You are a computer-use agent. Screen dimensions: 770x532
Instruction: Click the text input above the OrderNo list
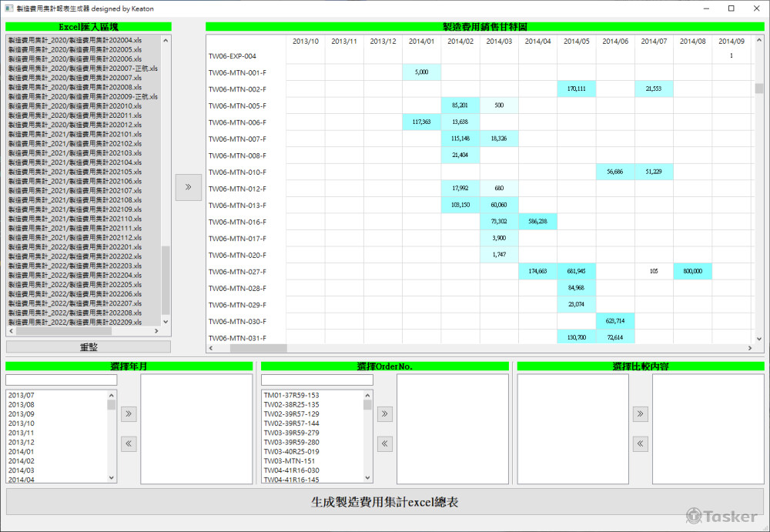[x=316, y=380]
